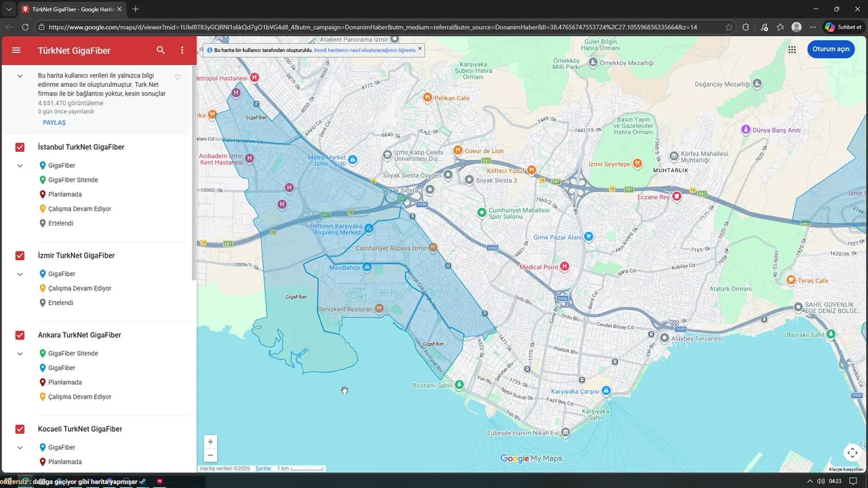This screenshot has width=868, height=488.
Task: Expand the map description chevron
Action: click(20, 76)
